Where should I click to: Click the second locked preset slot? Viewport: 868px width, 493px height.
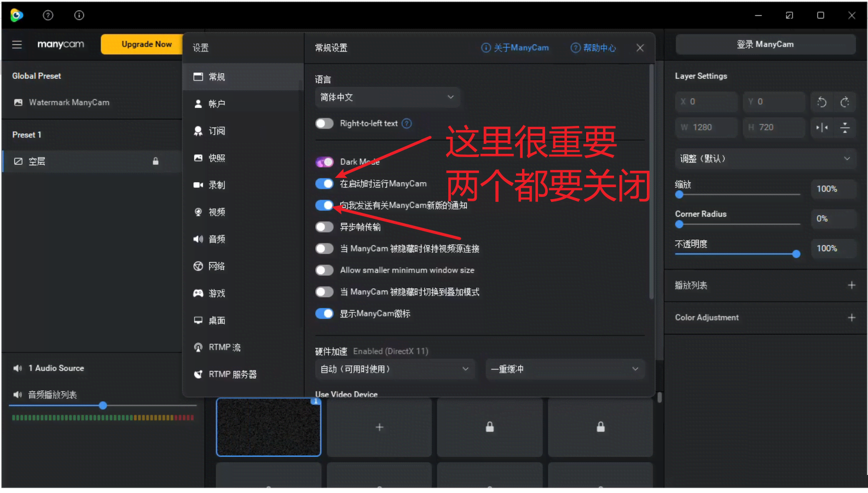click(600, 427)
